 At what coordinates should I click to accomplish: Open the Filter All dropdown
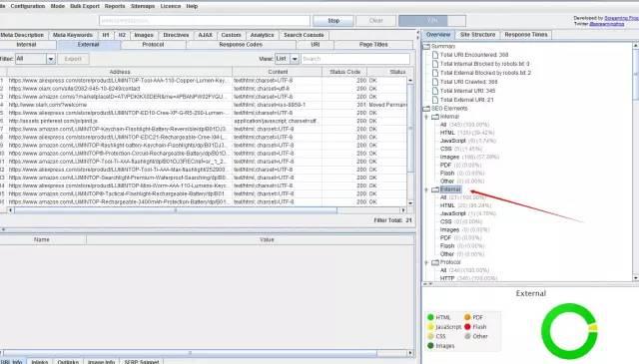[51, 59]
